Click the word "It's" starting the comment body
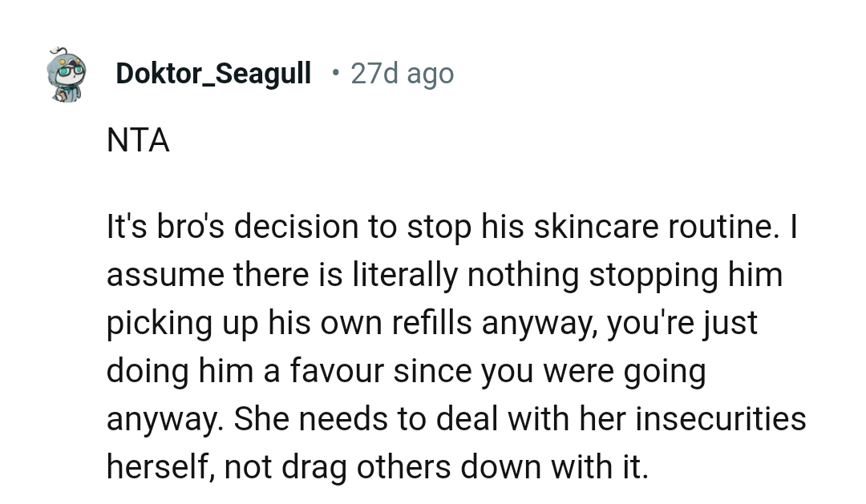866x504 pixels. click(126, 228)
